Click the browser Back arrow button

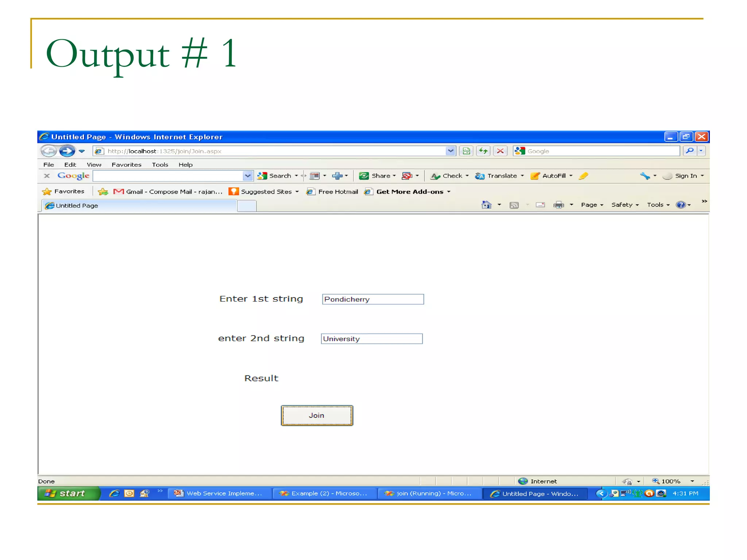point(49,151)
